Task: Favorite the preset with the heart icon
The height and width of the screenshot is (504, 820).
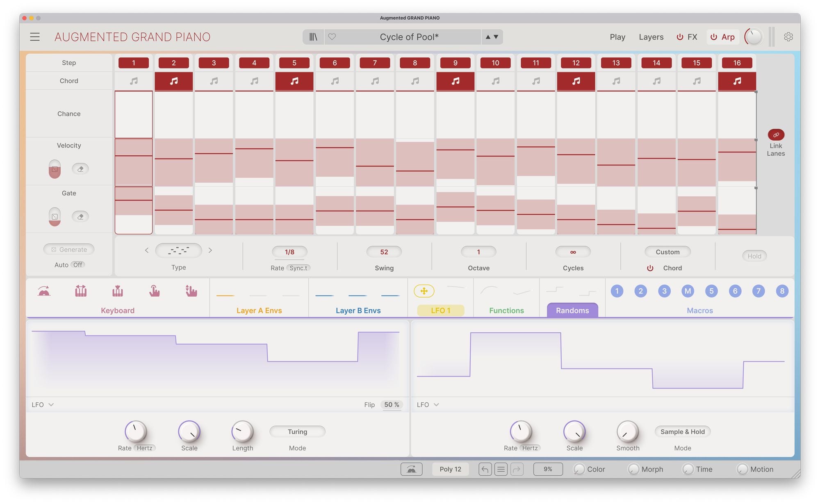Action: pyautogui.click(x=332, y=37)
